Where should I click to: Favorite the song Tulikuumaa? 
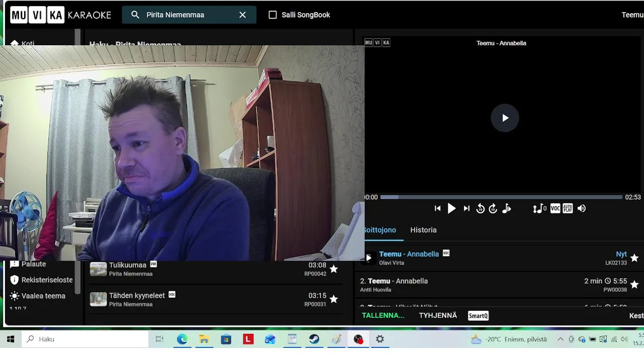pos(334,269)
